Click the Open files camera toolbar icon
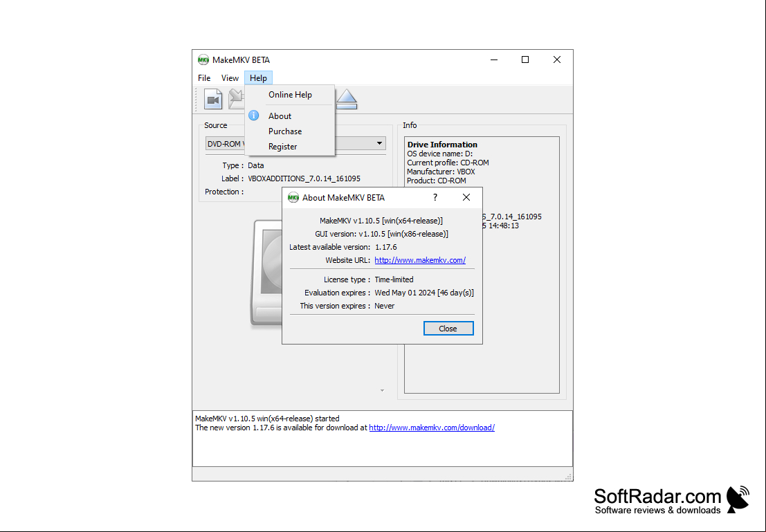Image resolution: width=766 pixels, height=532 pixels. pyautogui.click(x=213, y=99)
